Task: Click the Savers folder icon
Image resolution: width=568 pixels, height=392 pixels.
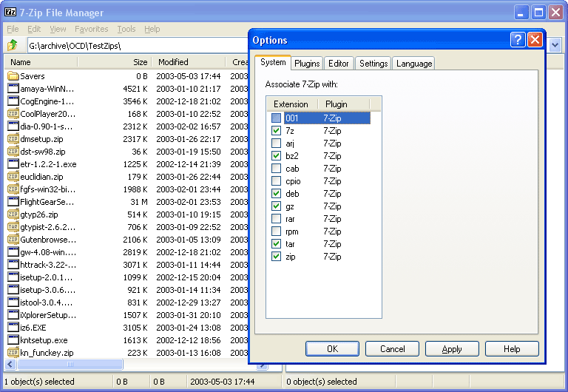Action: pos(13,76)
